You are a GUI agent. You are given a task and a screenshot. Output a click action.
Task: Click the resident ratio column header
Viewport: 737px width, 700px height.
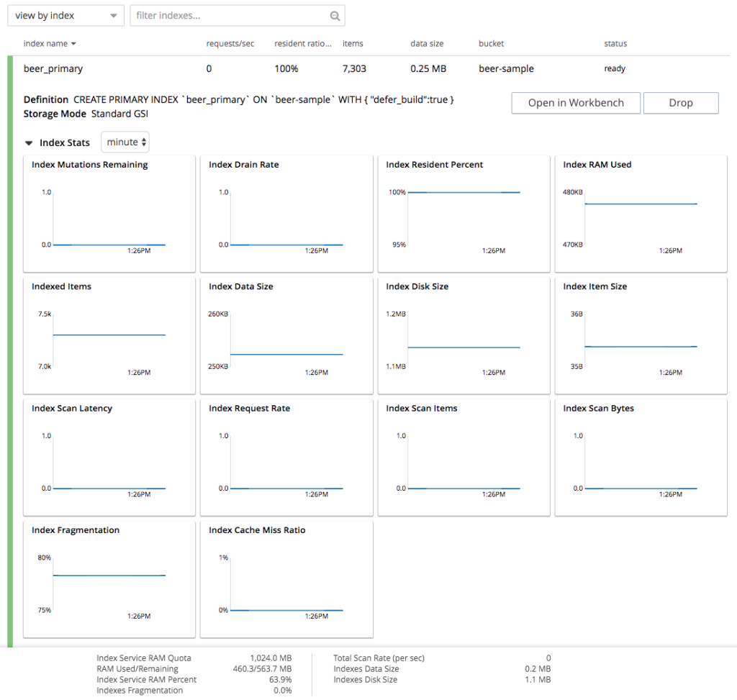point(302,44)
